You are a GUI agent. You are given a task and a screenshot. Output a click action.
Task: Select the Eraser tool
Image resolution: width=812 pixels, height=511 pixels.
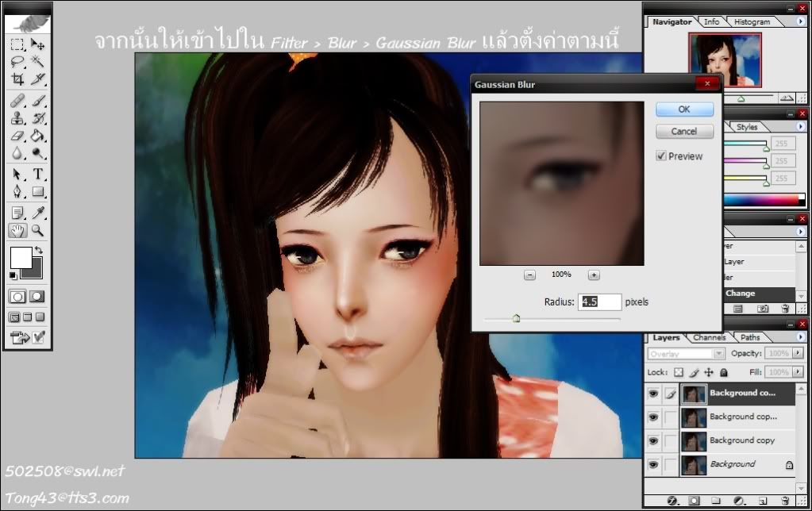point(17,136)
